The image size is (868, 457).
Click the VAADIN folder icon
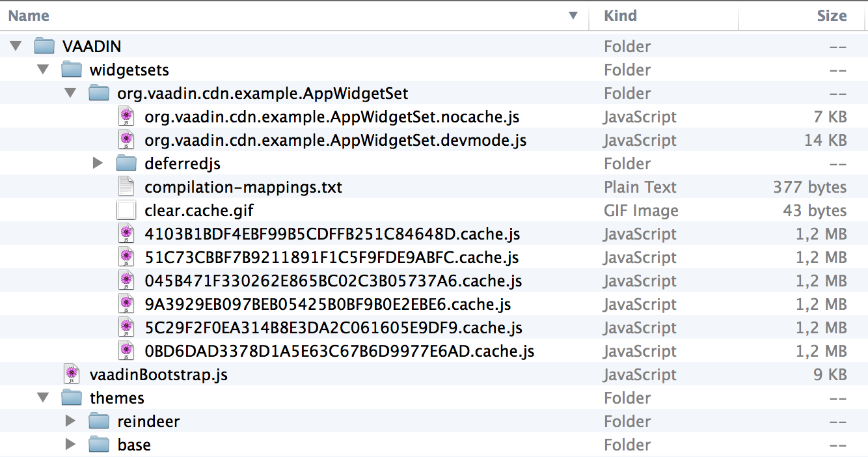point(44,46)
